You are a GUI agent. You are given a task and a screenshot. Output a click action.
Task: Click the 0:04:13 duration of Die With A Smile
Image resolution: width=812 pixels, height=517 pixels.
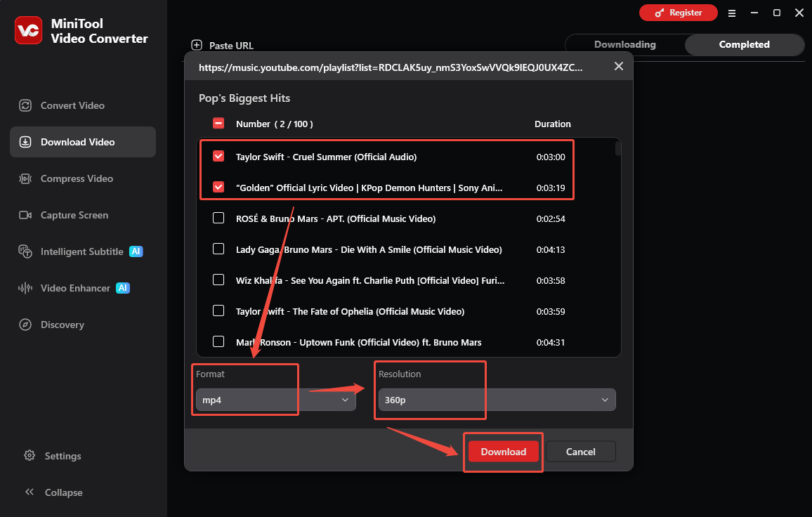(551, 249)
